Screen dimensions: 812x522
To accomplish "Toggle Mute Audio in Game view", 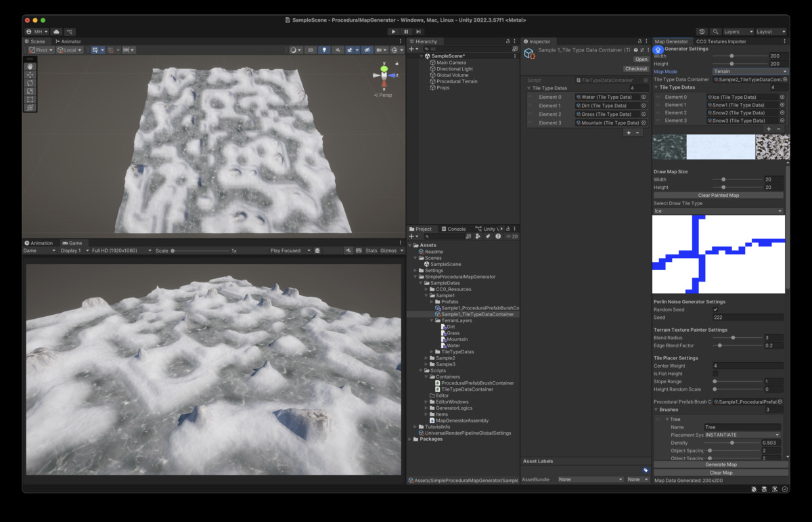I will pyautogui.click(x=349, y=251).
